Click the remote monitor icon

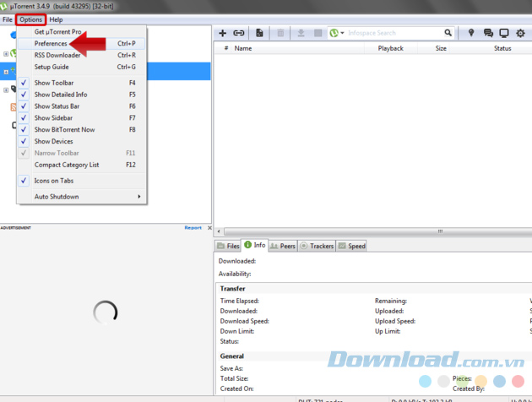[x=504, y=33]
